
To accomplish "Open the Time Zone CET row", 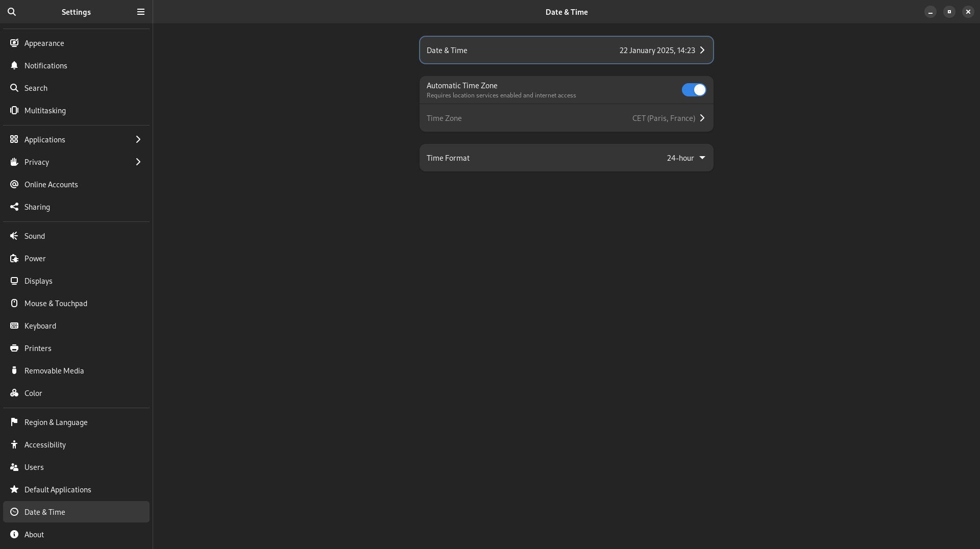I will (566, 118).
